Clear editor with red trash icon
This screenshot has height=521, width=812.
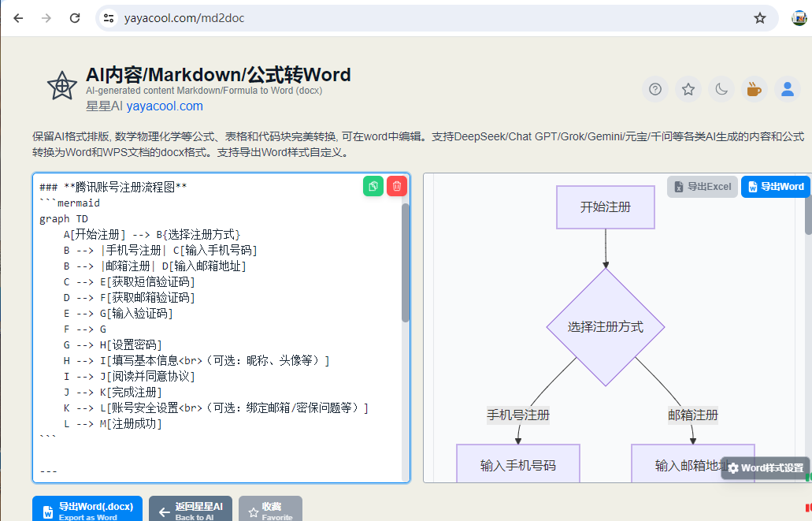397,186
